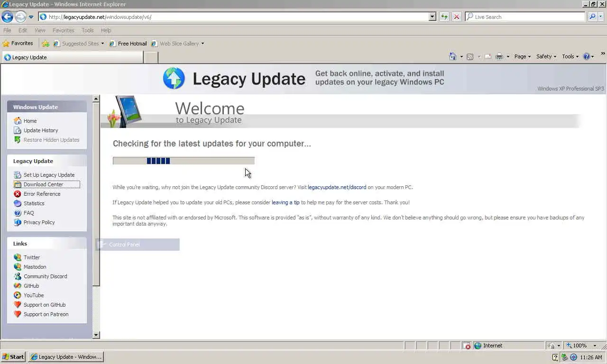Click the Internet security zone indicator
Screen dimensions: 607x364
coord(508,346)
